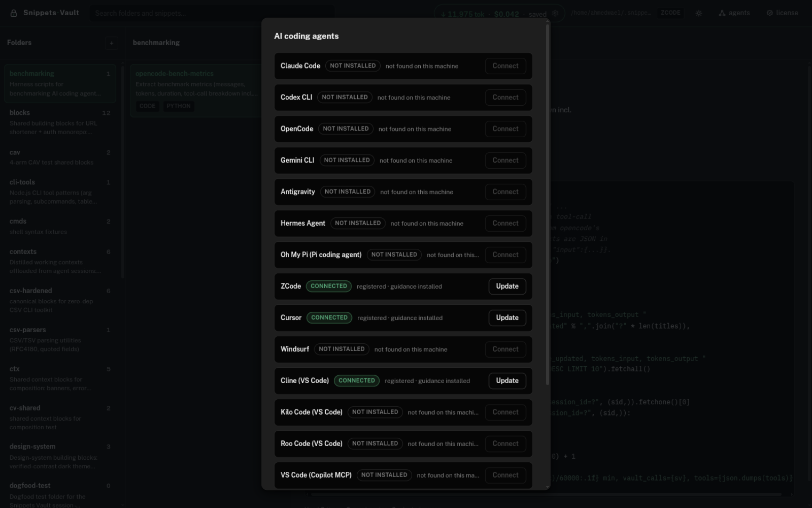Connect the Claude Code agent
Screen dimensions: 812x508
click(505, 66)
